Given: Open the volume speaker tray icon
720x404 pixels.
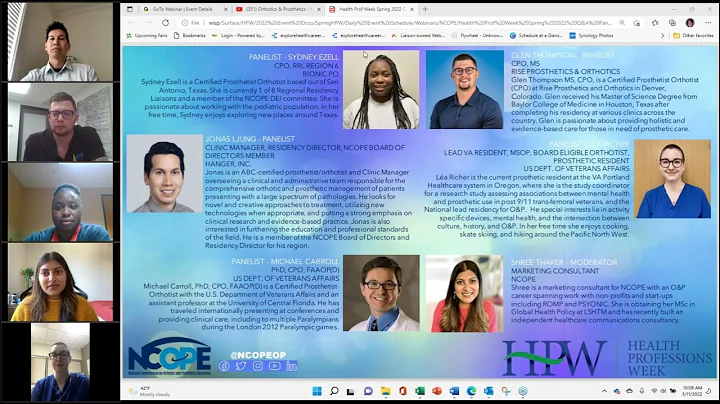Looking at the screenshot, I should [x=663, y=391].
